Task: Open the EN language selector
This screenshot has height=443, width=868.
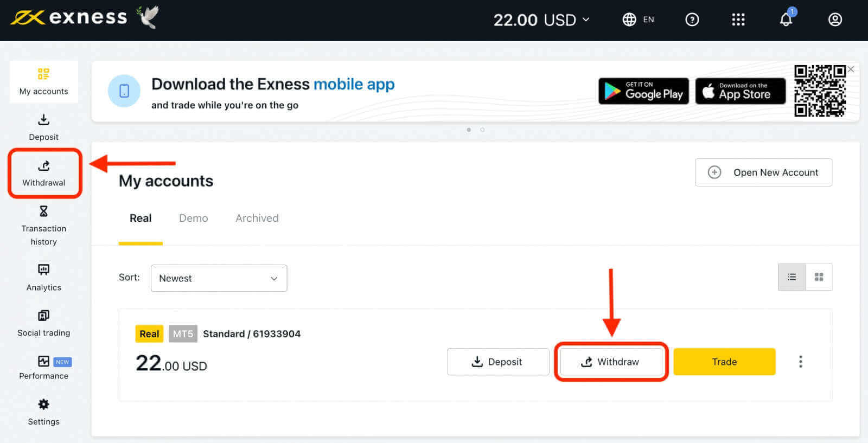Action: click(x=638, y=20)
